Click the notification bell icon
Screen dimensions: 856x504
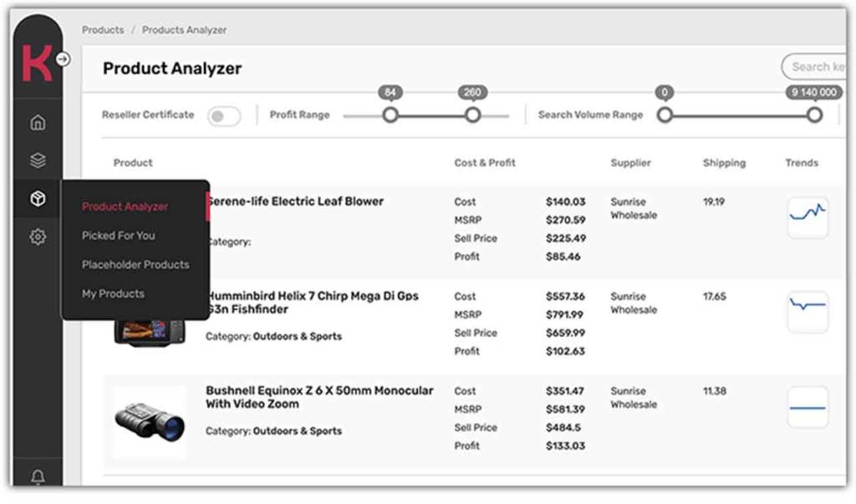pyautogui.click(x=38, y=478)
